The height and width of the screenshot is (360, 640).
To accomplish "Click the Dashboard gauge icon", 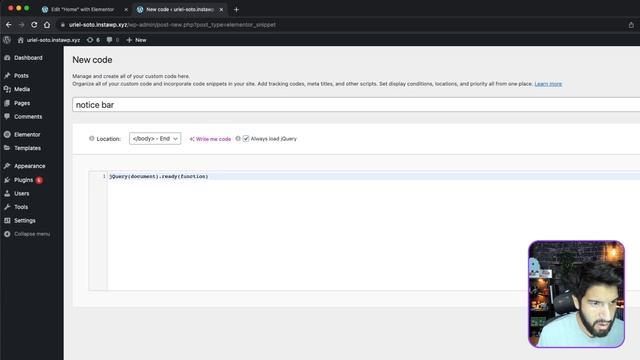I will 7,58.
